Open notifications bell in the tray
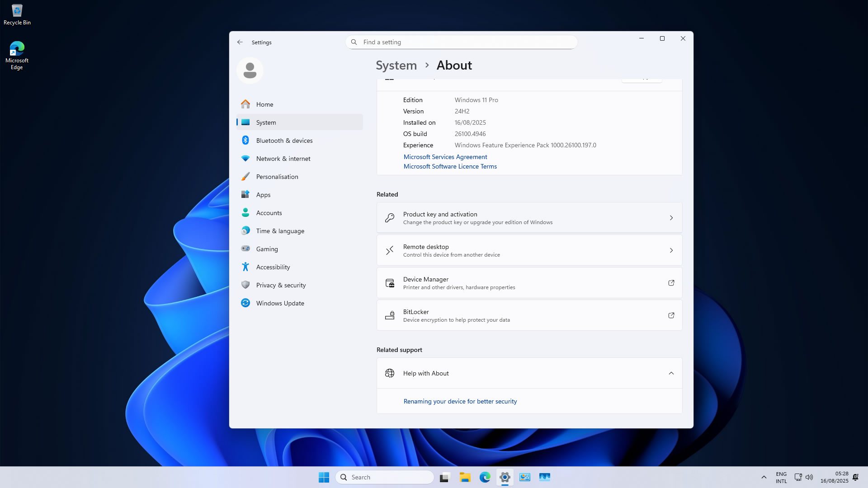Image resolution: width=868 pixels, height=488 pixels. click(x=855, y=477)
